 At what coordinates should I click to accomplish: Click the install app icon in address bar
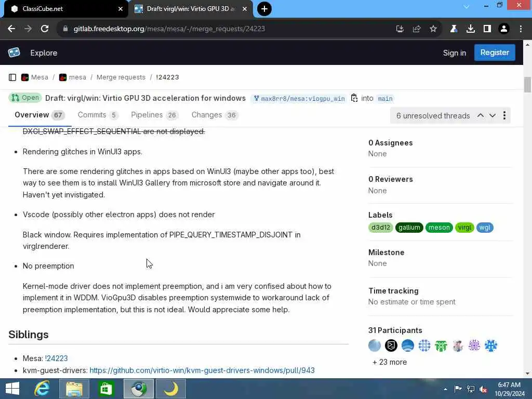(x=400, y=29)
